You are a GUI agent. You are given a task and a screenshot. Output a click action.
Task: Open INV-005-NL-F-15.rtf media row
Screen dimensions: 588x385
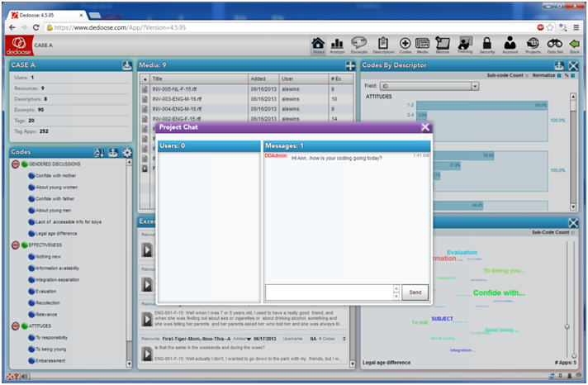[247, 89]
